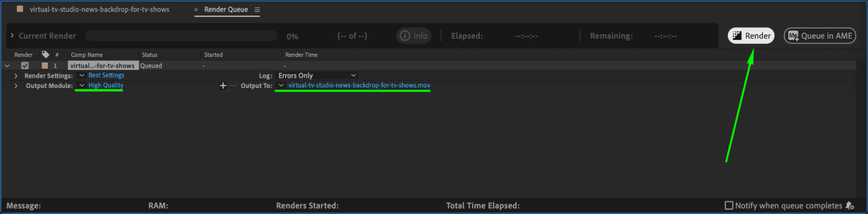Image resolution: width=868 pixels, height=214 pixels.
Task: Click the tan label color swatch of item 1
Action: tap(45, 66)
